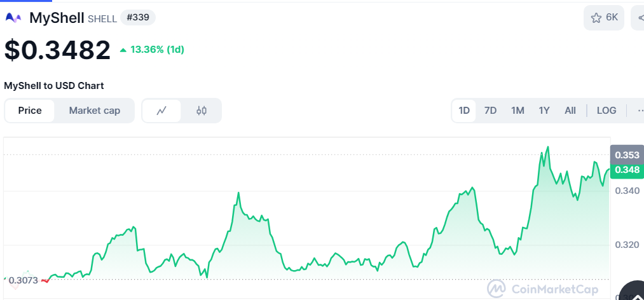Add MyShell to watchlist via star
644x300 pixels.
point(604,18)
